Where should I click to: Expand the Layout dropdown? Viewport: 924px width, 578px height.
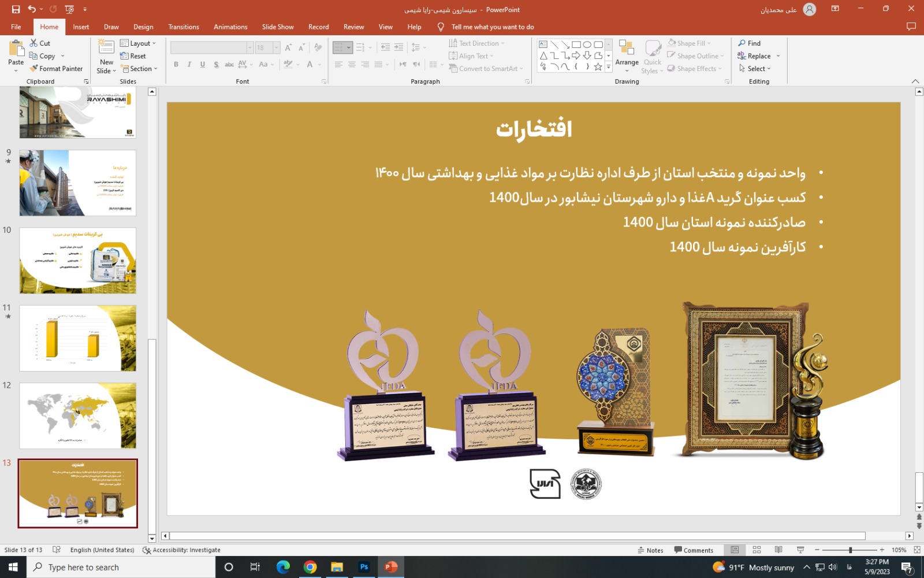[138, 43]
